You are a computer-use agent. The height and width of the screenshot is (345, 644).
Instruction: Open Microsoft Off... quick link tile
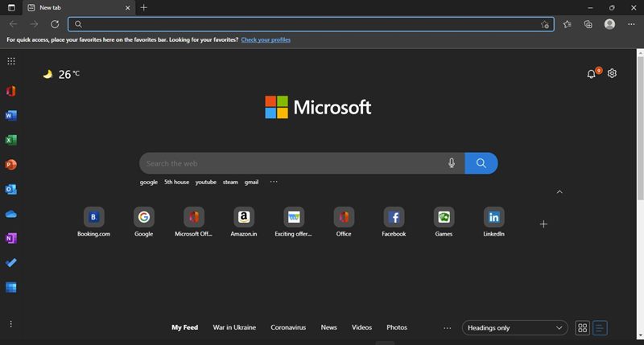(x=193, y=222)
